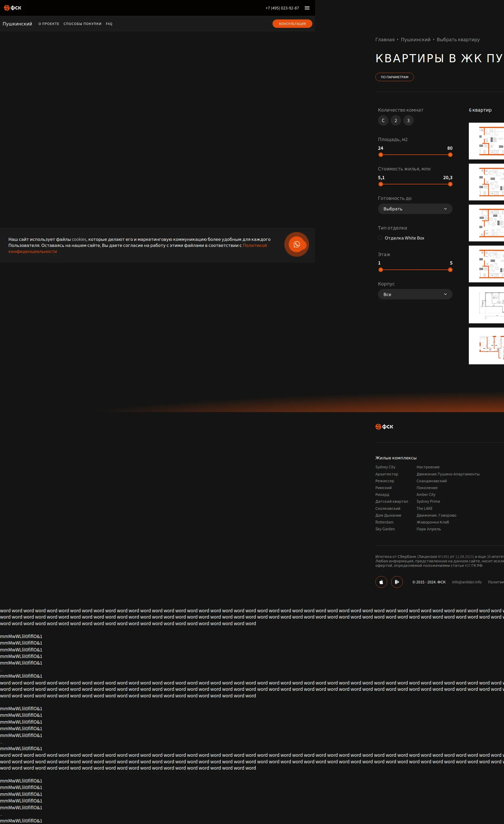Toggle the 3-room filter
Screen dimensions: 504x824
(408, 121)
